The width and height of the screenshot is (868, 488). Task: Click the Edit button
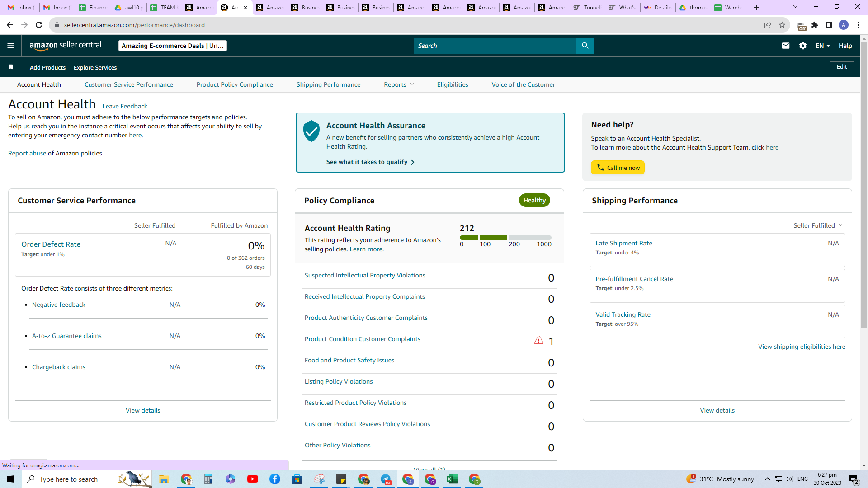pos(842,67)
